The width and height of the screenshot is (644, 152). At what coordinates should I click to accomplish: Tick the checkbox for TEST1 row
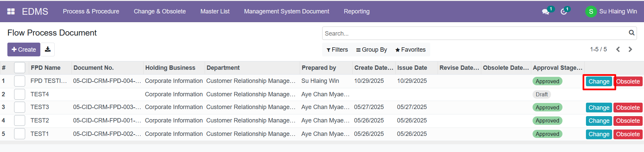pos(20,134)
